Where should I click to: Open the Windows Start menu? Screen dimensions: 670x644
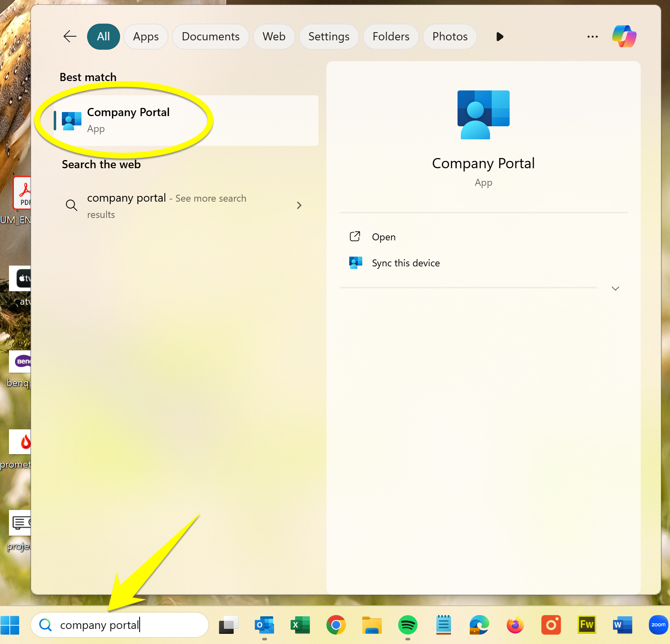[x=10, y=625]
